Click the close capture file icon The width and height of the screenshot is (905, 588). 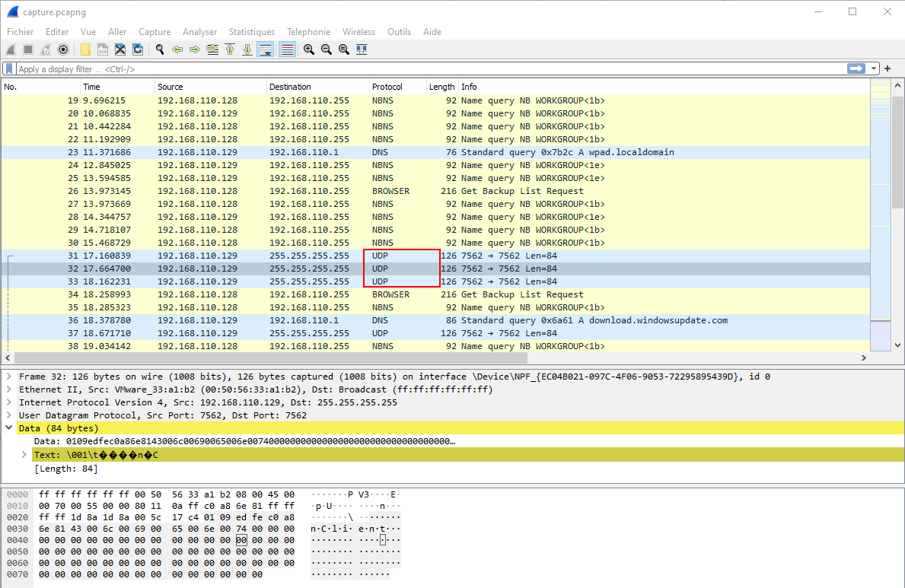[120, 49]
